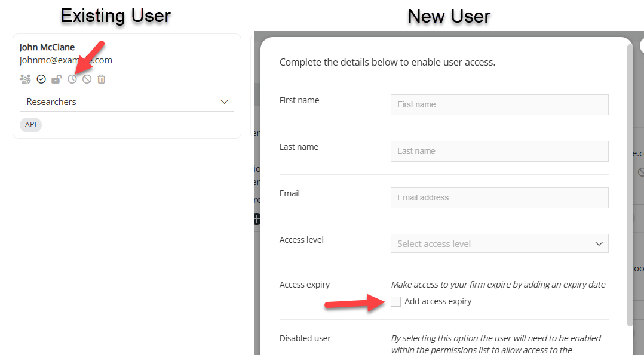This screenshot has width=644, height=355.
Task: Click the Last name input field
Action: pyautogui.click(x=499, y=151)
